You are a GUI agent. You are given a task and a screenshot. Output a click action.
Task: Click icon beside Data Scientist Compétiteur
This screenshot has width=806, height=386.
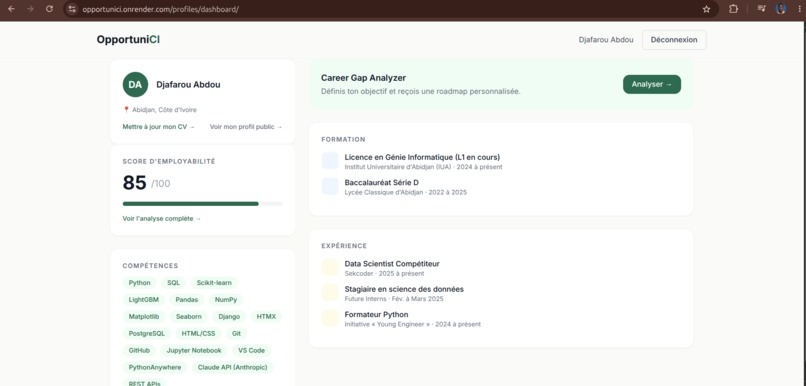point(330,267)
